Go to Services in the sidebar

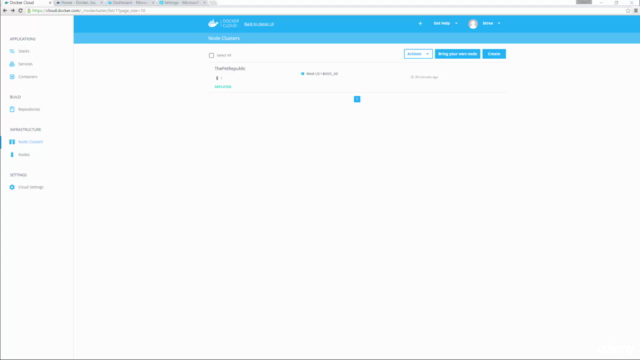pyautogui.click(x=25, y=64)
